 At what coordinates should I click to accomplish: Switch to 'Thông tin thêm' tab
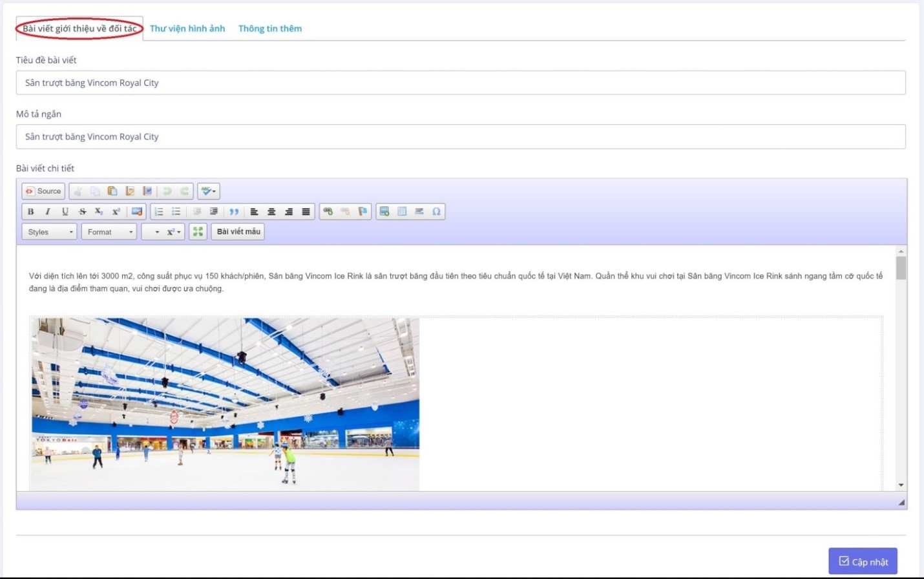pyautogui.click(x=270, y=28)
